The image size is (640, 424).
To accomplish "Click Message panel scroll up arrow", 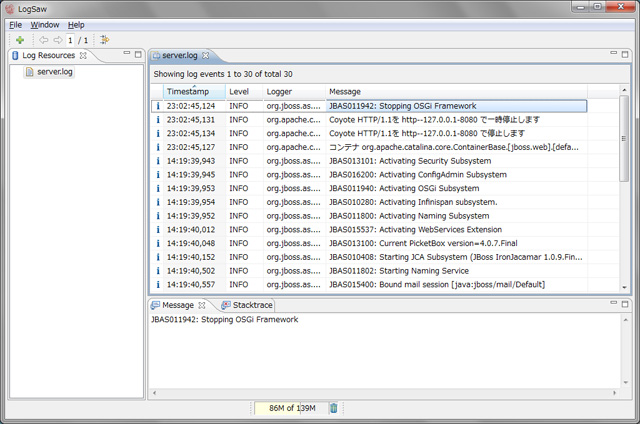I will click(x=626, y=320).
